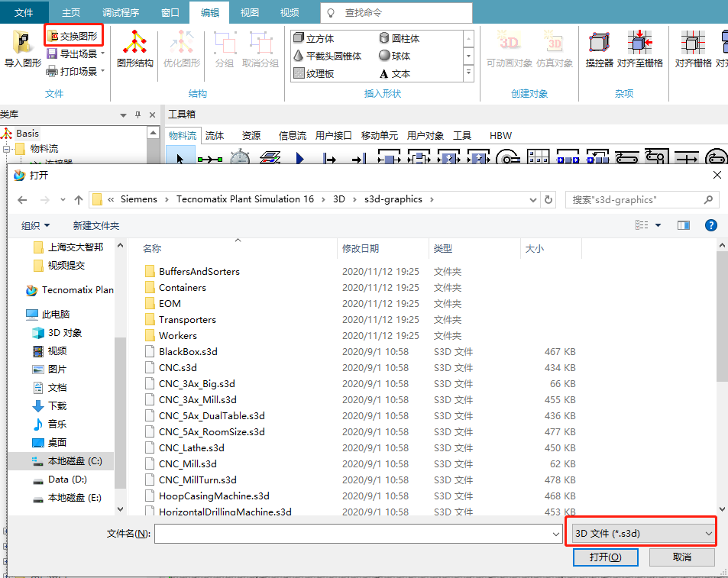The image size is (728, 578).
Task: Switch to HBW toolbox tab
Action: pos(500,135)
